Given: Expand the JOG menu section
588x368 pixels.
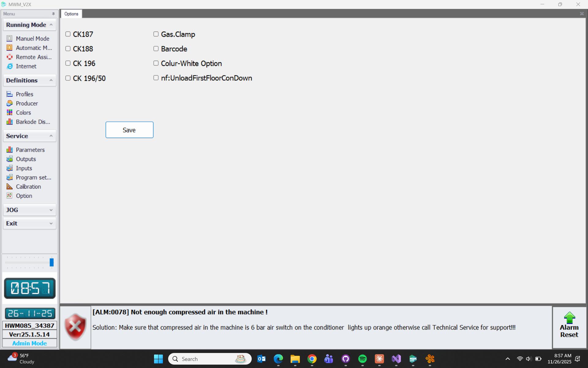Looking at the screenshot, I should (29, 210).
